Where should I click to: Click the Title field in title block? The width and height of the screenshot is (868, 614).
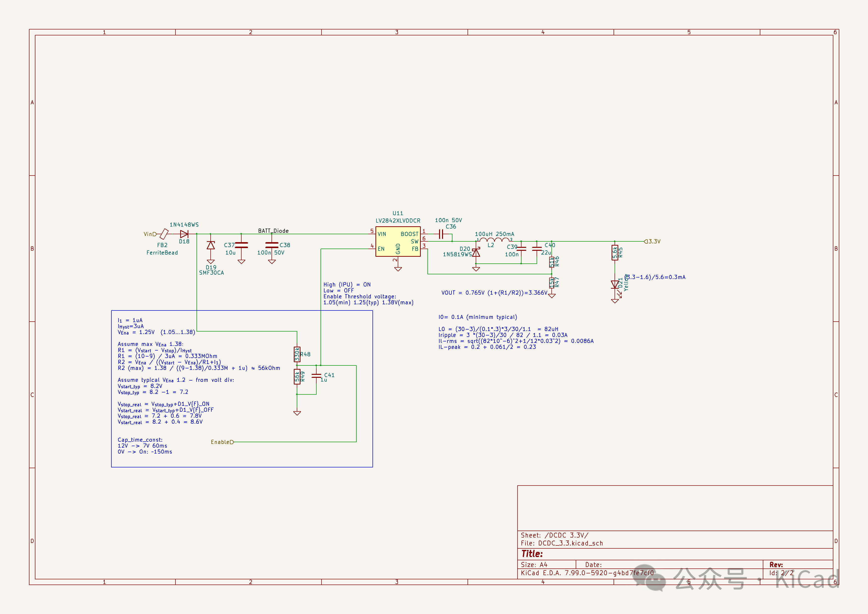point(532,554)
